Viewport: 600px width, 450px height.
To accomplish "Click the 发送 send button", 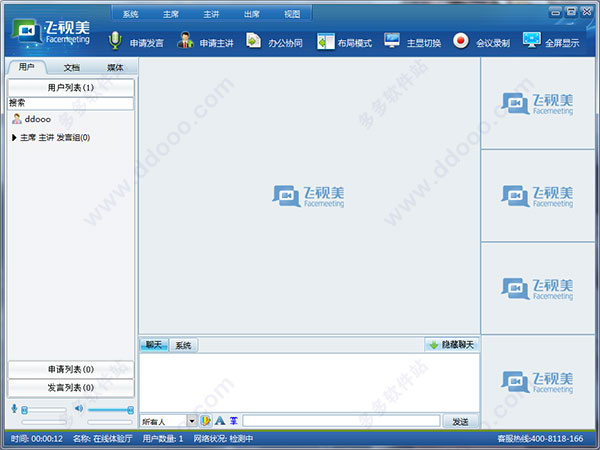I will [x=460, y=421].
